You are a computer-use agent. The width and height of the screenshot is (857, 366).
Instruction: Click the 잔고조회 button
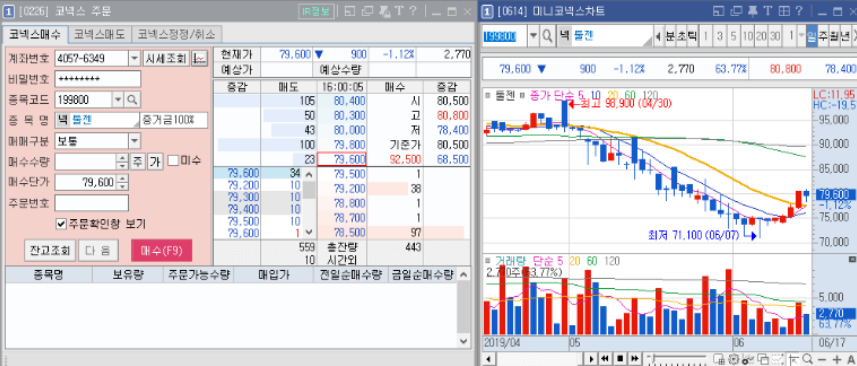tap(49, 251)
